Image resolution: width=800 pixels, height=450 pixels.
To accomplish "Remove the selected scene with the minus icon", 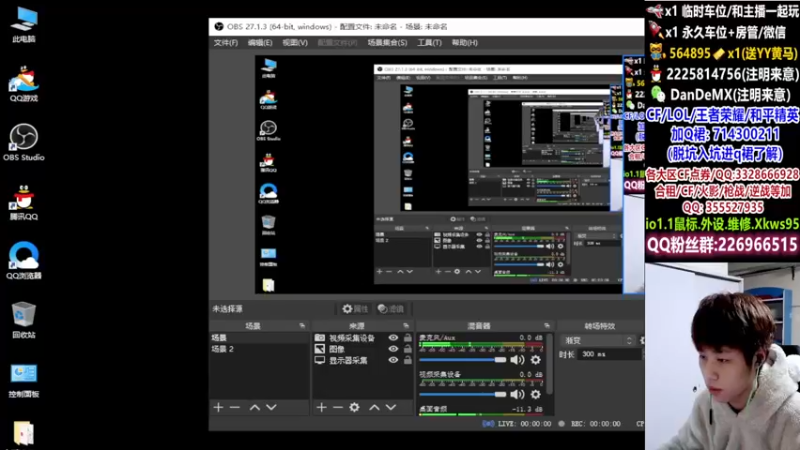I will (x=235, y=407).
